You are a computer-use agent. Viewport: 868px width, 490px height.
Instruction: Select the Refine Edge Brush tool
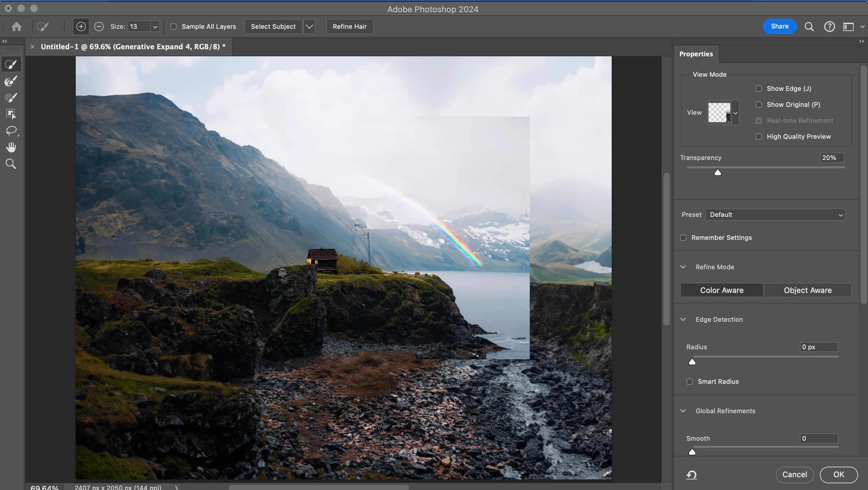(x=11, y=81)
